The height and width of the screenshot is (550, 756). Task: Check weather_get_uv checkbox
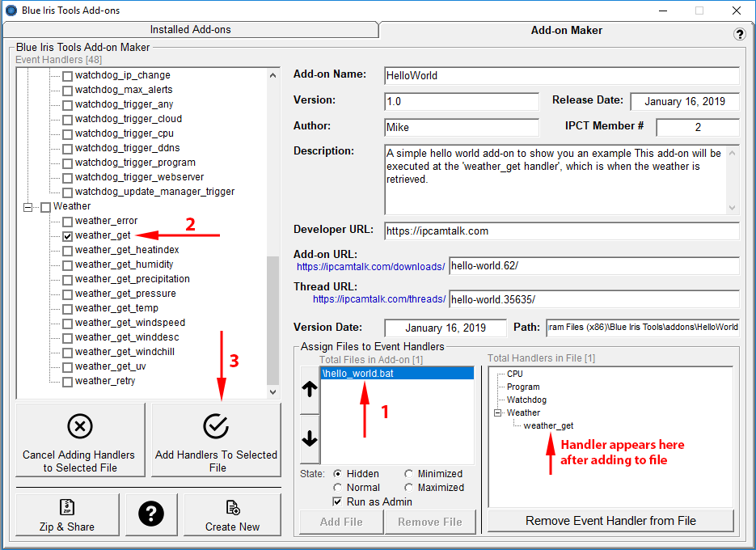coord(67,367)
